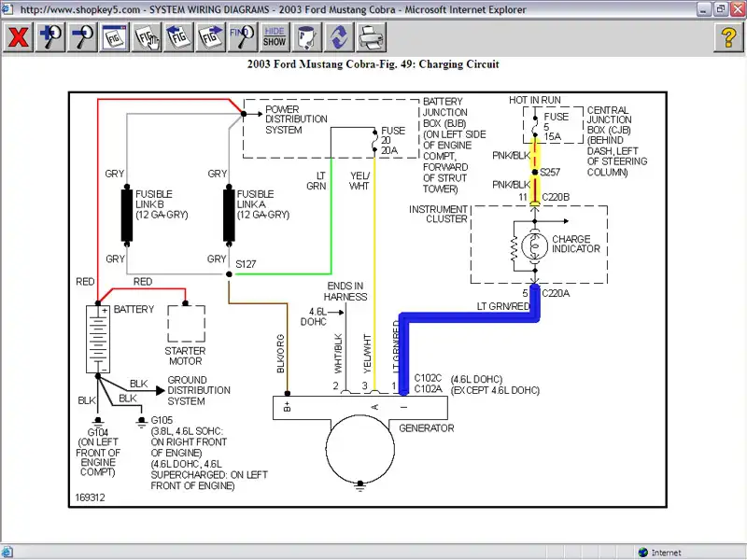Click the paint bucket color tool

(x=307, y=36)
